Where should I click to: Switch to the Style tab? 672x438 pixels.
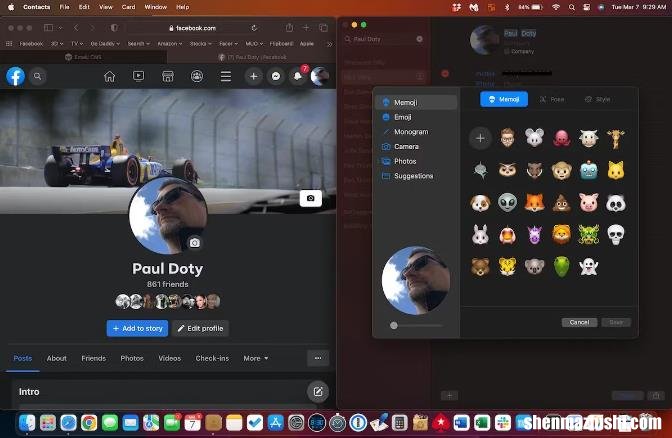tap(598, 99)
